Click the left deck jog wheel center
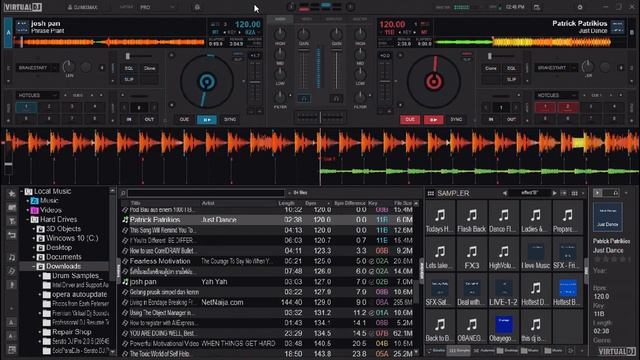This screenshot has height=360, width=640. pyautogui.click(x=207, y=82)
